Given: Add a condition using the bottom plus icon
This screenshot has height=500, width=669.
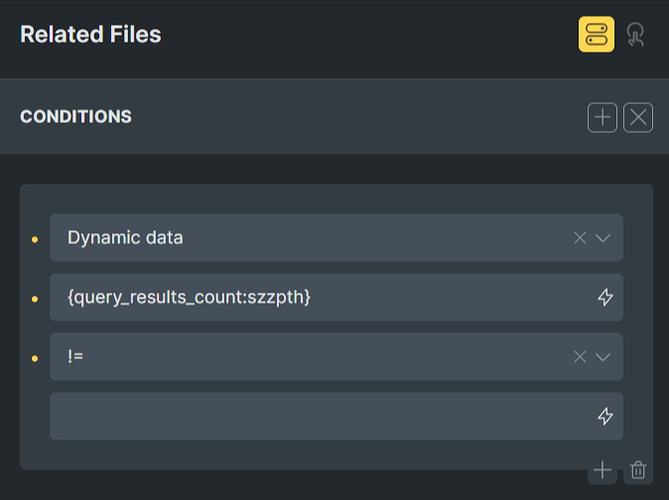Looking at the screenshot, I should click(602, 470).
